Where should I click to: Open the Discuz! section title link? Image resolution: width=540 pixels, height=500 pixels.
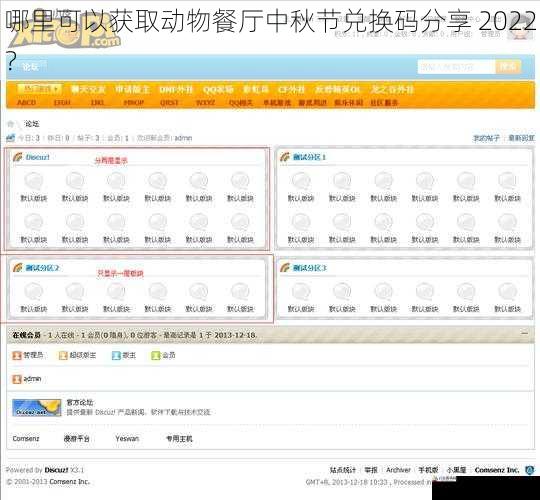tap(38, 157)
